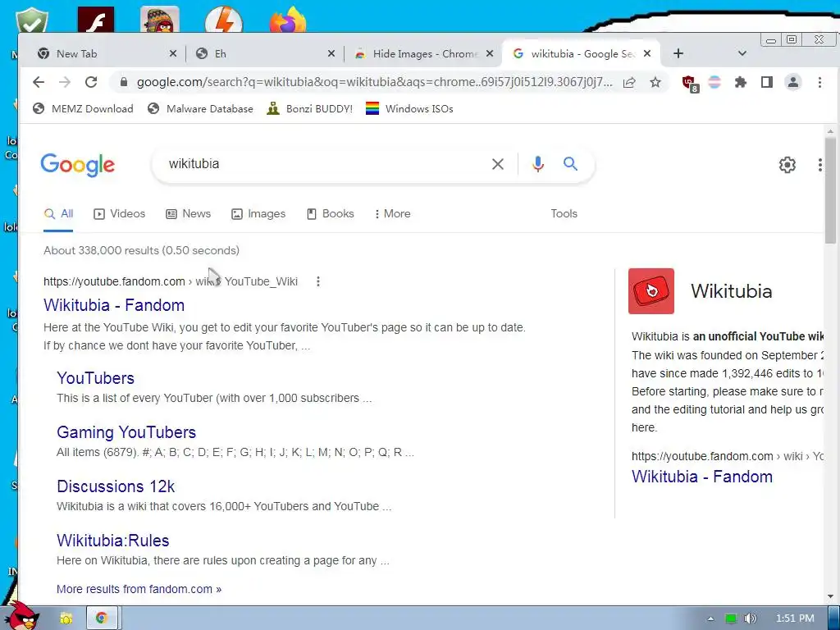This screenshot has width=840, height=630.
Task: Click the page vertical scrollbar thumb
Action: (830, 190)
